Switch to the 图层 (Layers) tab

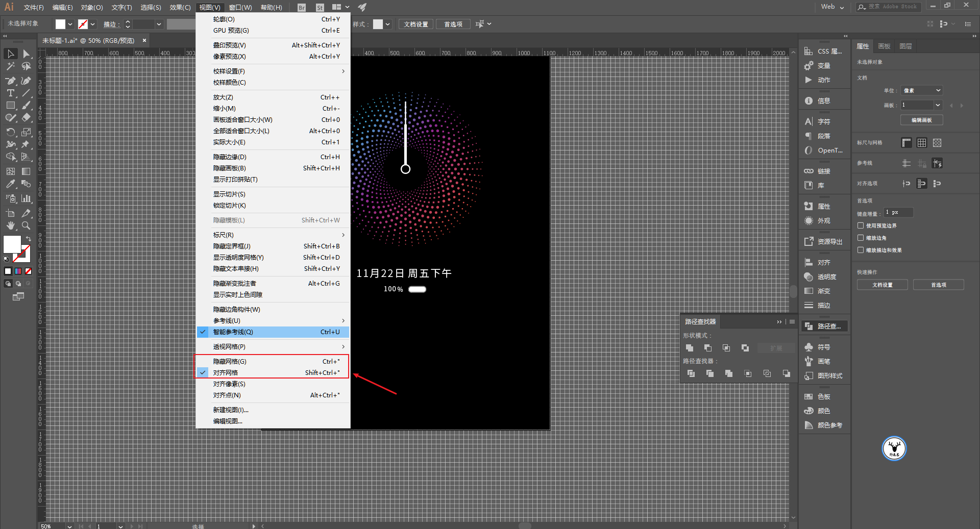905,46
